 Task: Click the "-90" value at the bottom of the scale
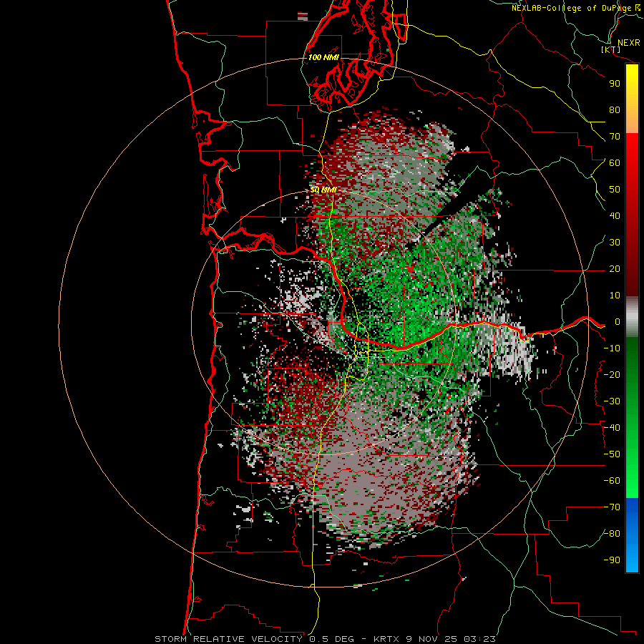click(612, 560)
